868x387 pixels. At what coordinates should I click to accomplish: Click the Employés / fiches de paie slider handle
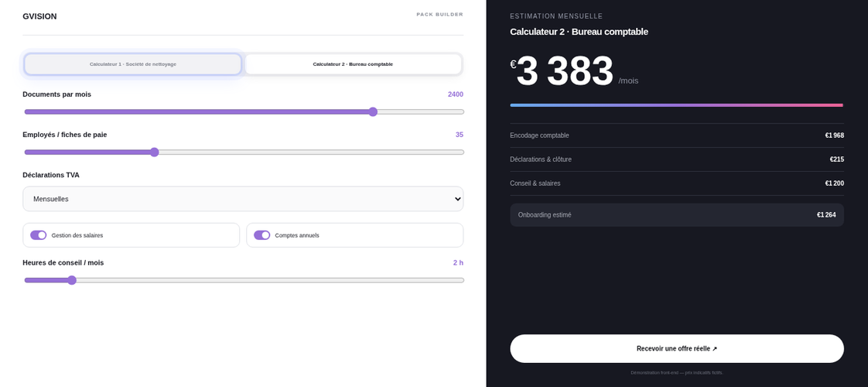[x=155, y=152]
